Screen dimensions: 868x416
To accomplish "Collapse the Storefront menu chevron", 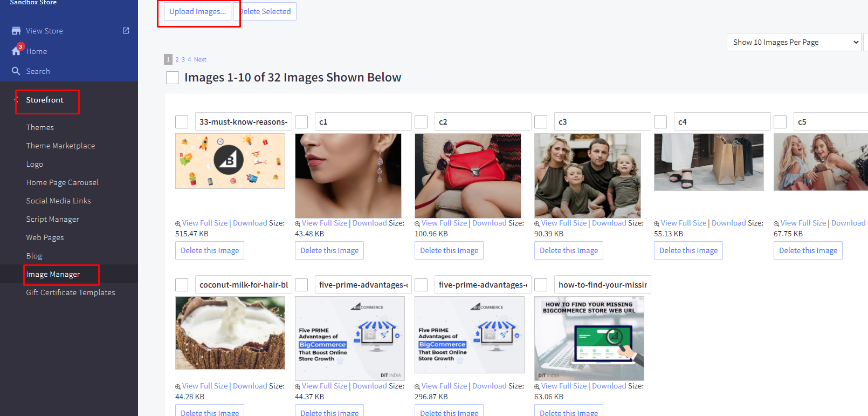I will (x=16, y=100).
